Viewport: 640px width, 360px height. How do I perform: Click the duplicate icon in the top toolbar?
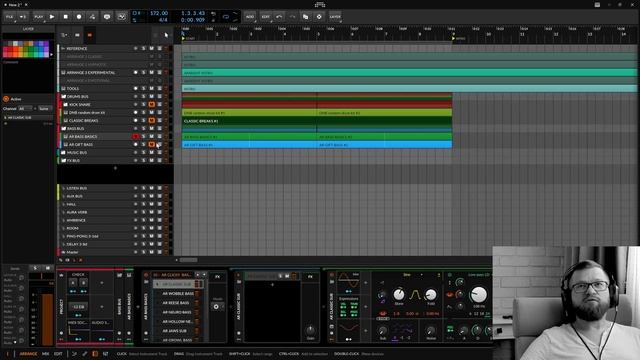[305, 17]
